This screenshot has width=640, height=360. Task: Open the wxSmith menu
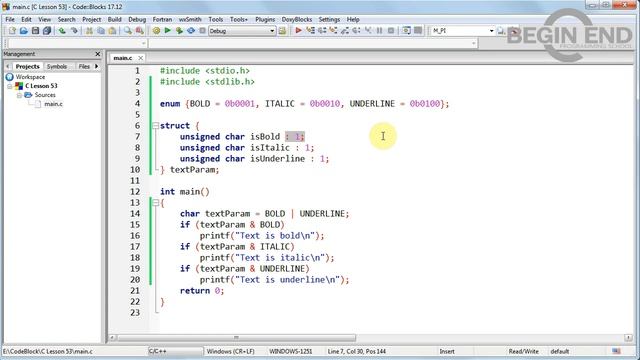coord(190,19)
